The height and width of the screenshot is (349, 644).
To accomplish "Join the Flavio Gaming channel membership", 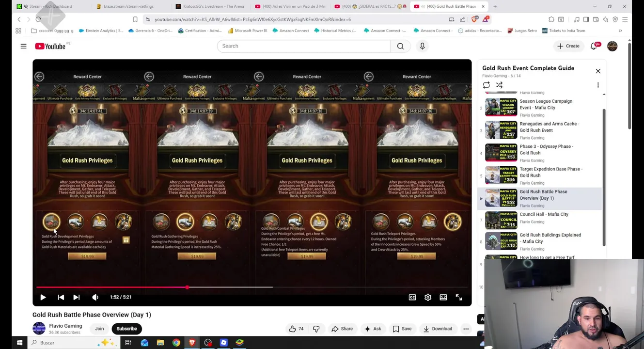I will 99,329.
